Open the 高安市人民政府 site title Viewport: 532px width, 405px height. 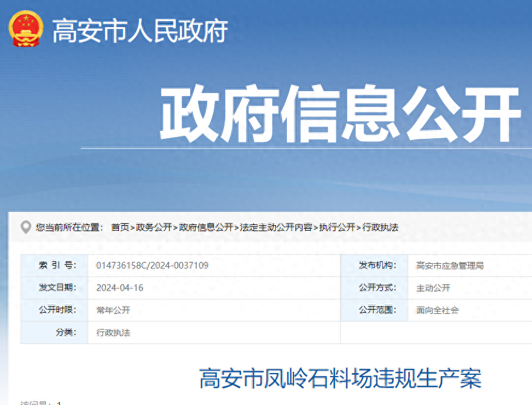[x=140, y=31]
